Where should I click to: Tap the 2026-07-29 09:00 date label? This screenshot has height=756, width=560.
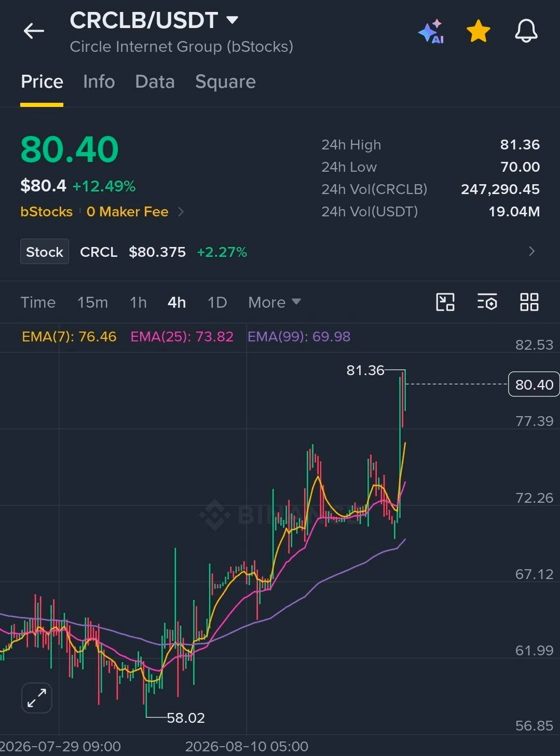click(x=60, y=747)
